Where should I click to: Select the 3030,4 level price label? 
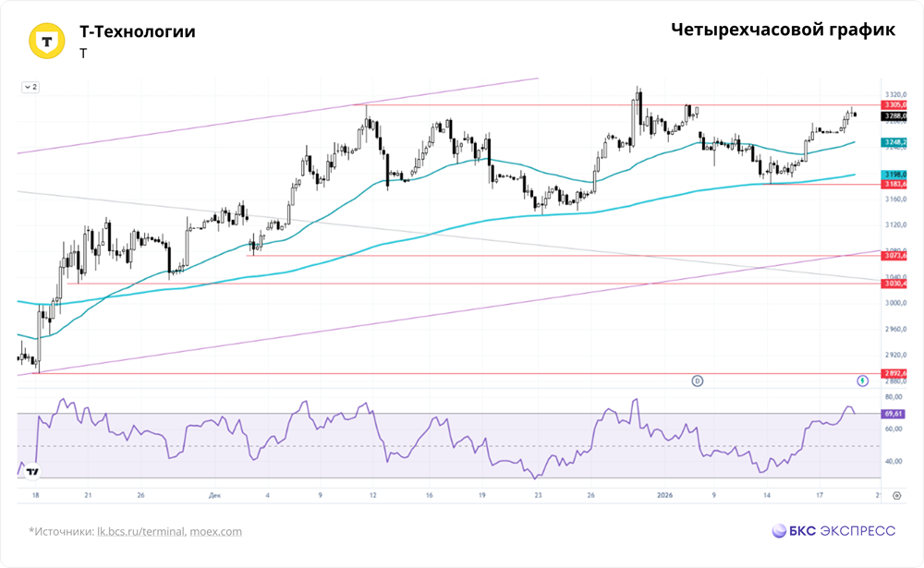(x=894, y=284)
